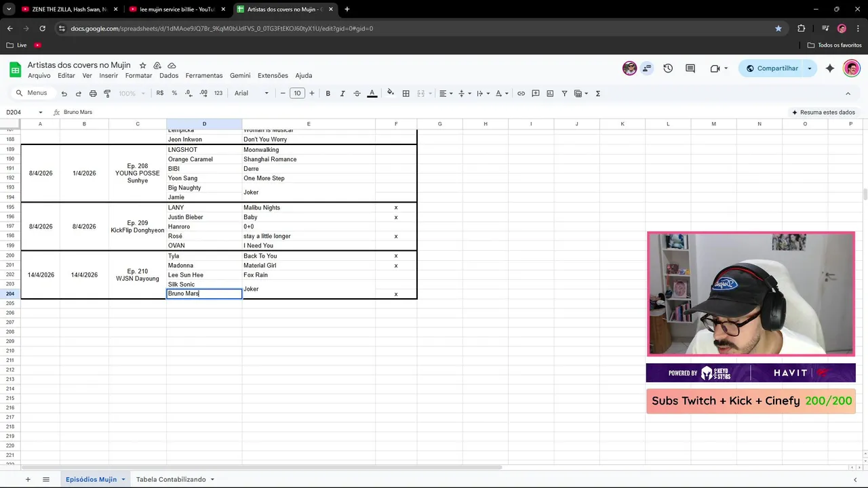
Task: Print the spreadsheet via printer icon
Action: pyautogui.click(x=93, y=94)
